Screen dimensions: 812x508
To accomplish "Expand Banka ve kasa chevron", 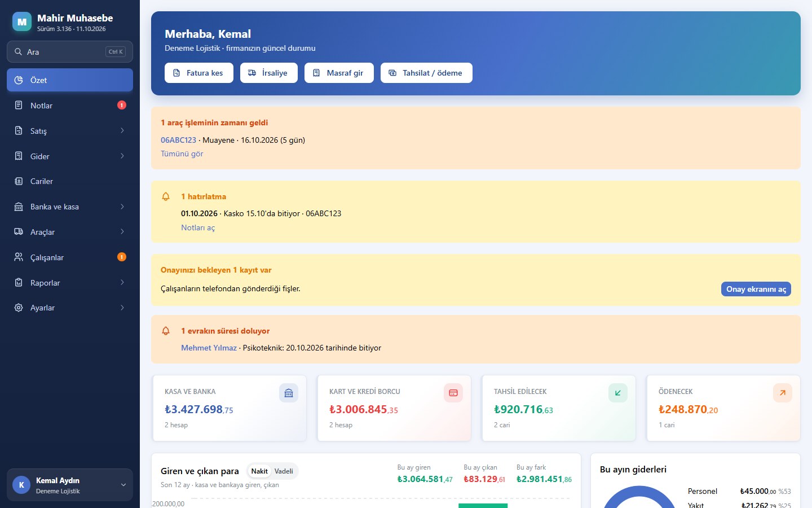I will pos(122,207).
